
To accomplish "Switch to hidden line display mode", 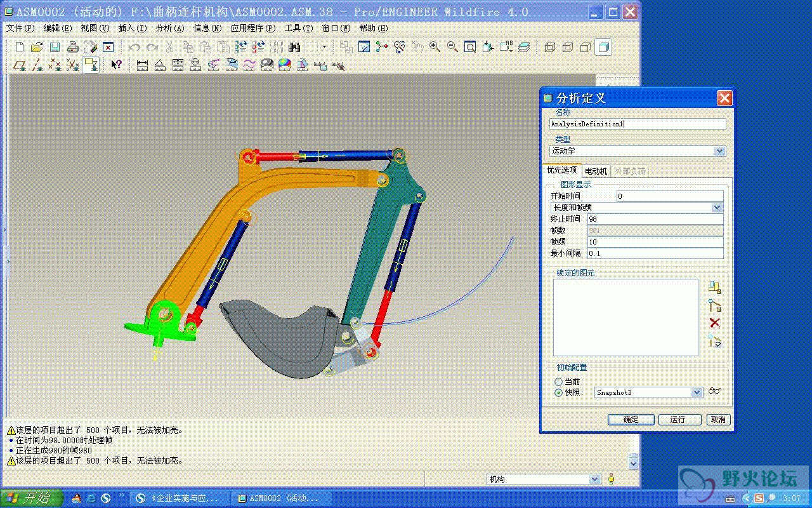I will tap(568, 47).
